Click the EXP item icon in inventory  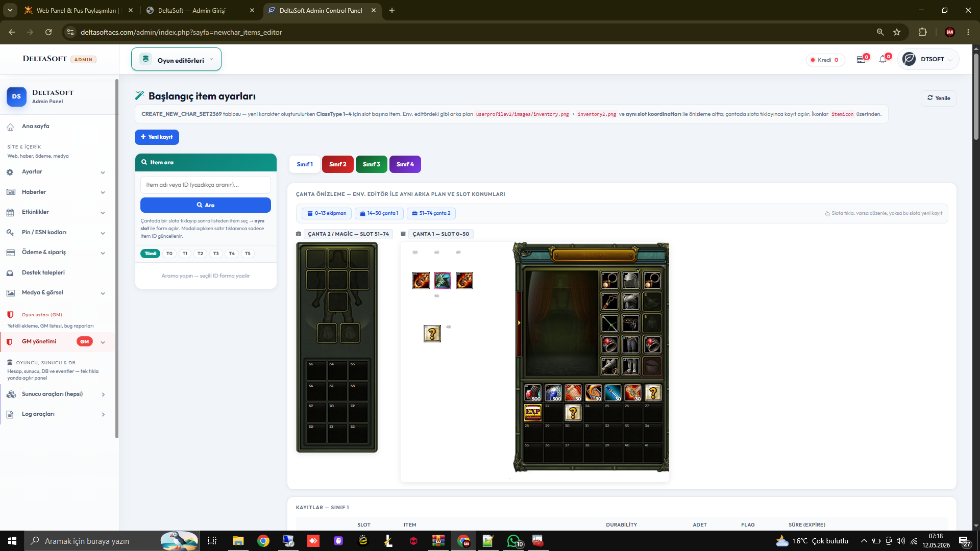tap(532, 412)
